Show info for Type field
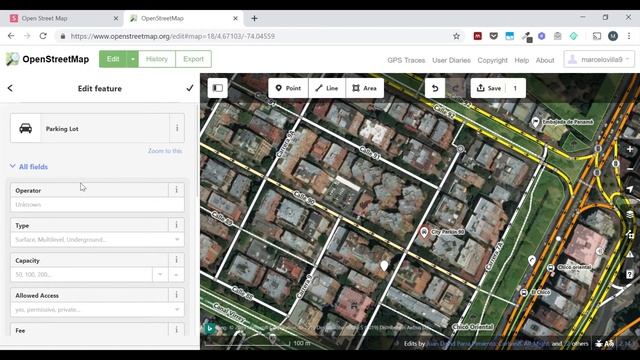 click(176, 225)
